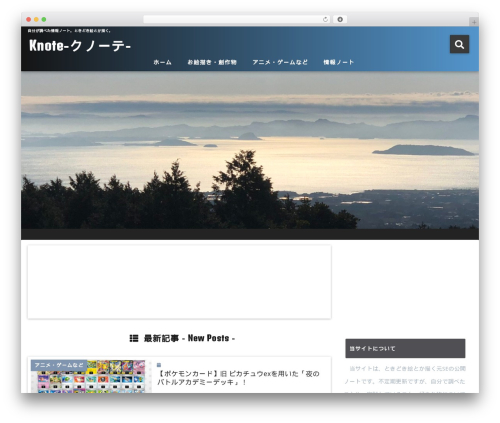500x423 pixels.
Task: Open the site search icon
Action: [459, 44]
